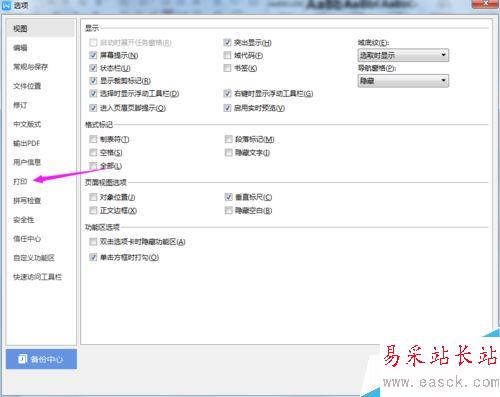Uncheck the 状态栏(U) option
500x397 pixels.
click(93, 68)
